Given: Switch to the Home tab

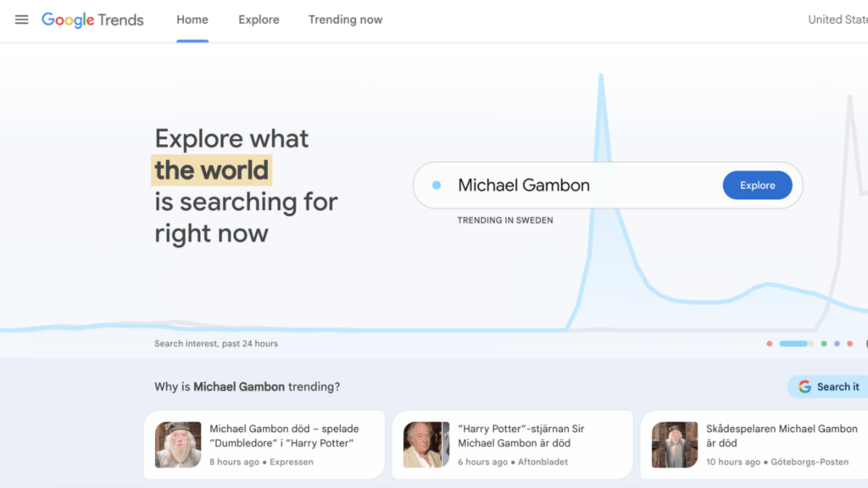Looking at the screenshot, I should [192, 20].
